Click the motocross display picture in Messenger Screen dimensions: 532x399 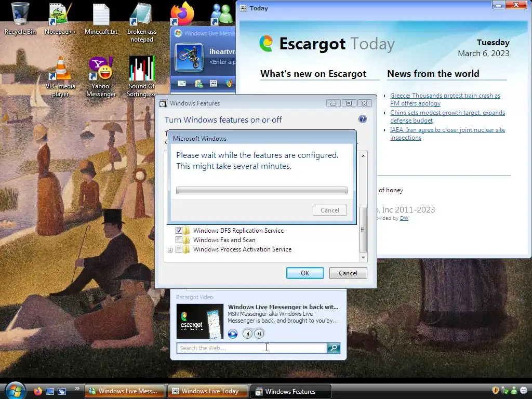[189, 57]
